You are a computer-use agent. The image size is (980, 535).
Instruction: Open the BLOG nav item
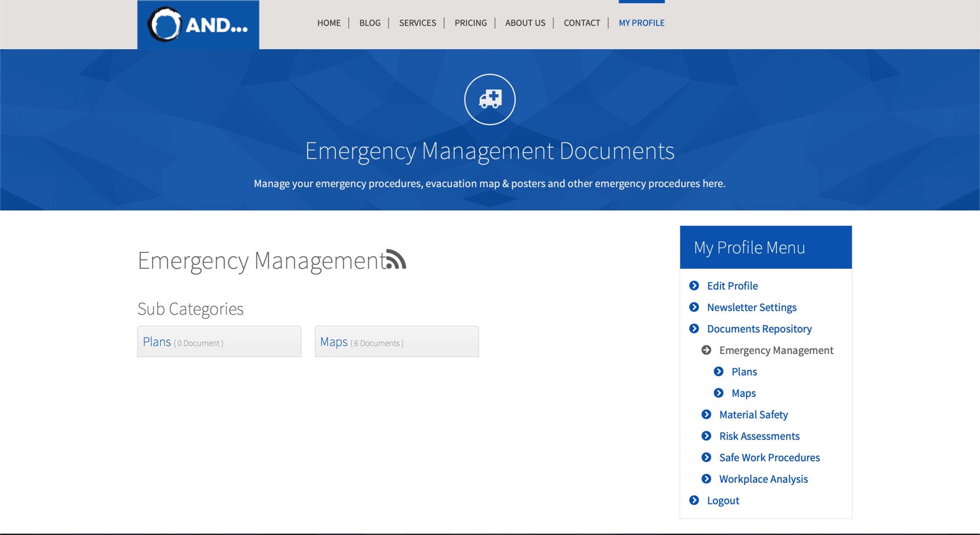point(370,23)
